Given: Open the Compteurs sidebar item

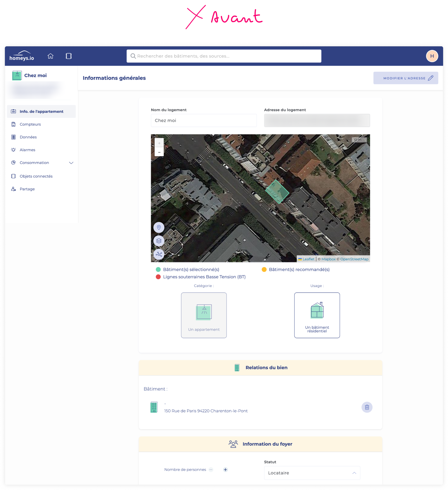Looking at the screenshot, I should pyautogui.click(x=30, y=124).
